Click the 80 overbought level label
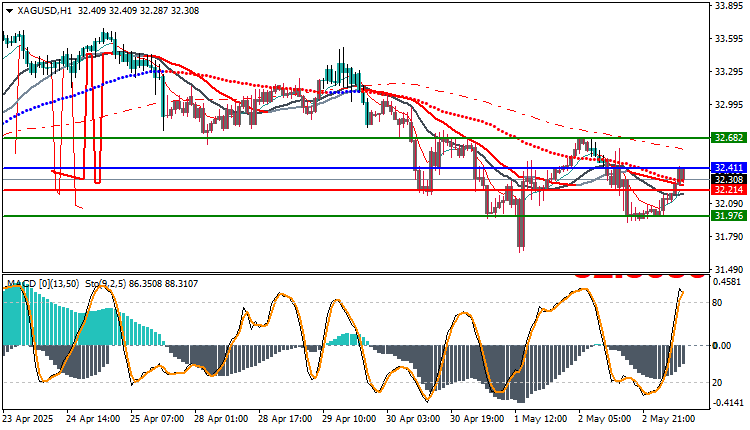 [x=717, y=303]
